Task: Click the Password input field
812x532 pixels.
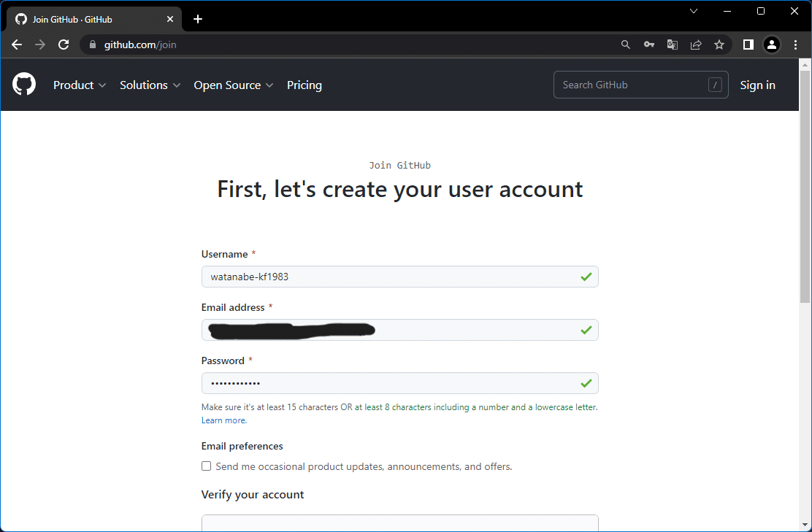Action: click(x=399, y=383)
